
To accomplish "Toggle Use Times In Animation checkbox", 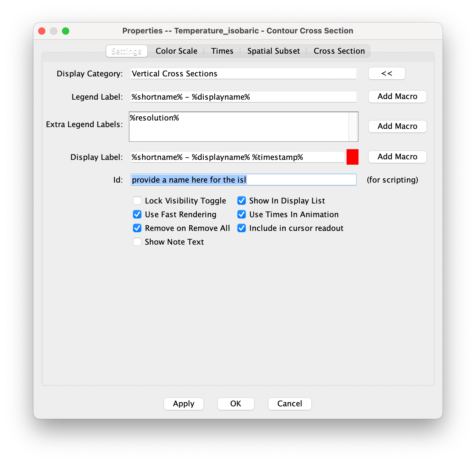I will 242,214.
